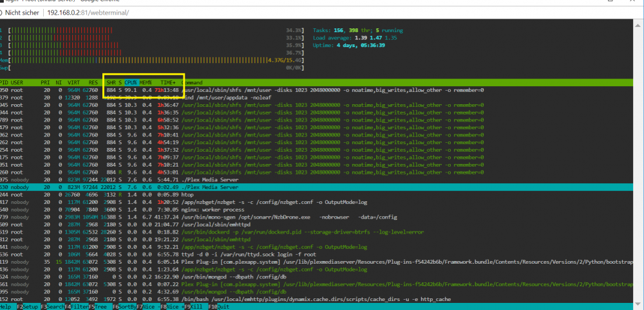Image resolution: width=644 pixels, height=310 pixels.
Task: Click the address bar showing 192.168.0.2:81/webterminal/
Action: 88,13
